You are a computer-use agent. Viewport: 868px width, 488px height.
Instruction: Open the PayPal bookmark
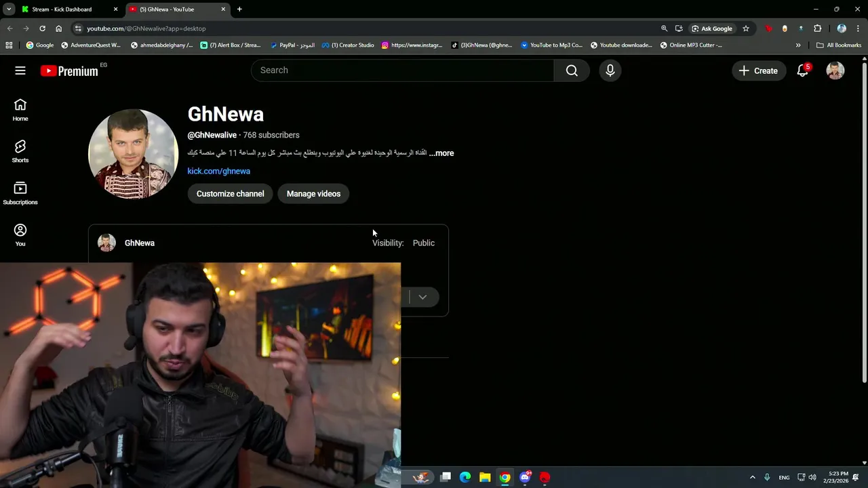click(292, 45)
